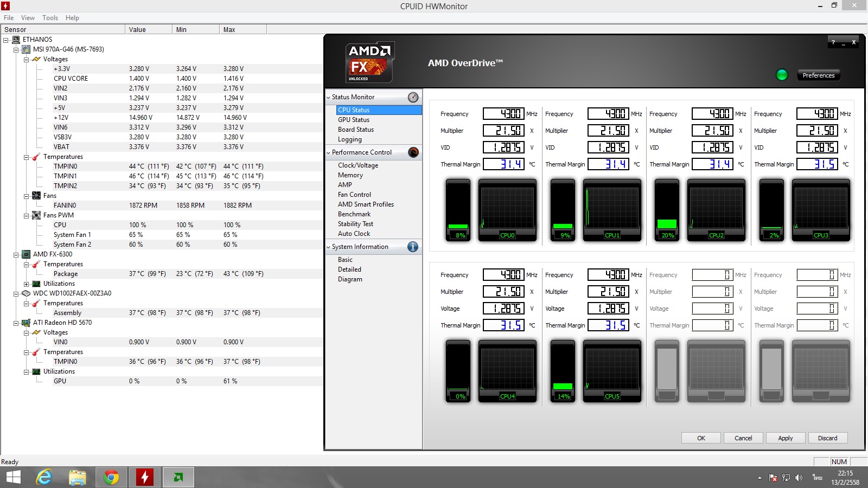
Task: Click the OK button in OverDrive
Action: [701, 438]
